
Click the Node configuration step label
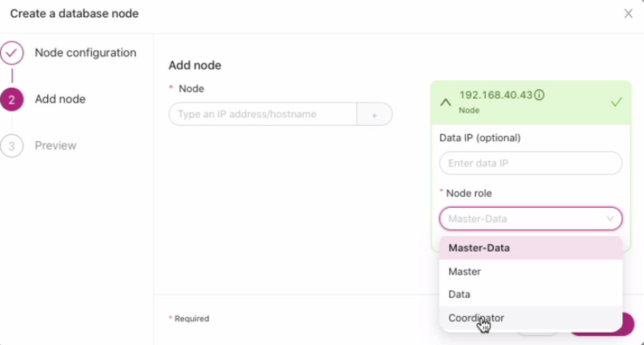coord(85,52)
